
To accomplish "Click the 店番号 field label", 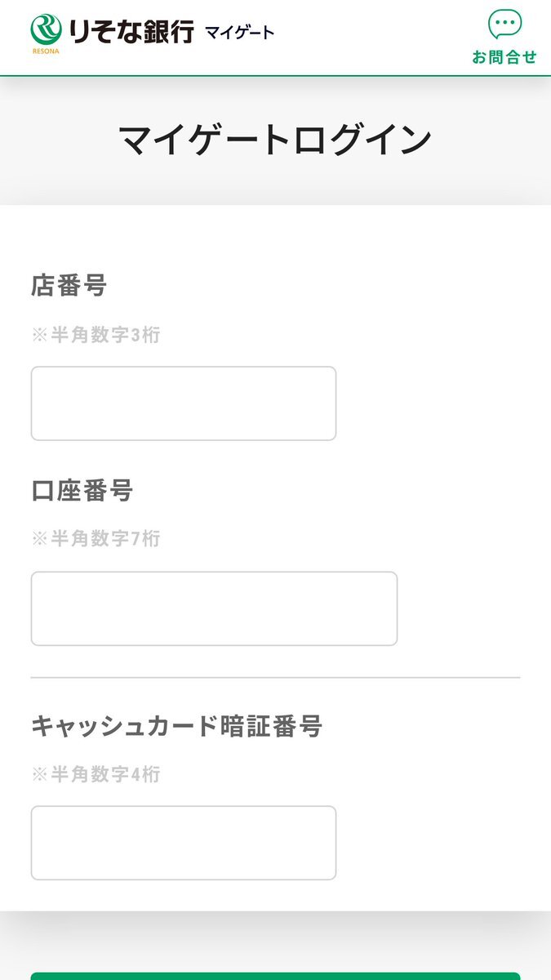I will pyautogui.click(x=69, y=286).
